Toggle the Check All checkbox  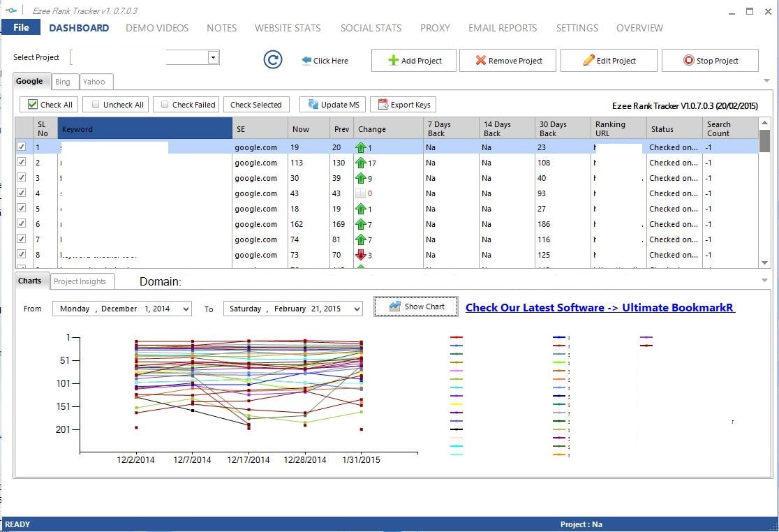tap(33, 104)
